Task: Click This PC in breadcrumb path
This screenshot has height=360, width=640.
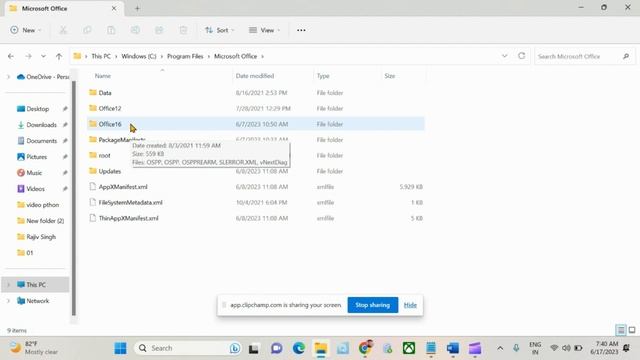Action: point(101,56)
